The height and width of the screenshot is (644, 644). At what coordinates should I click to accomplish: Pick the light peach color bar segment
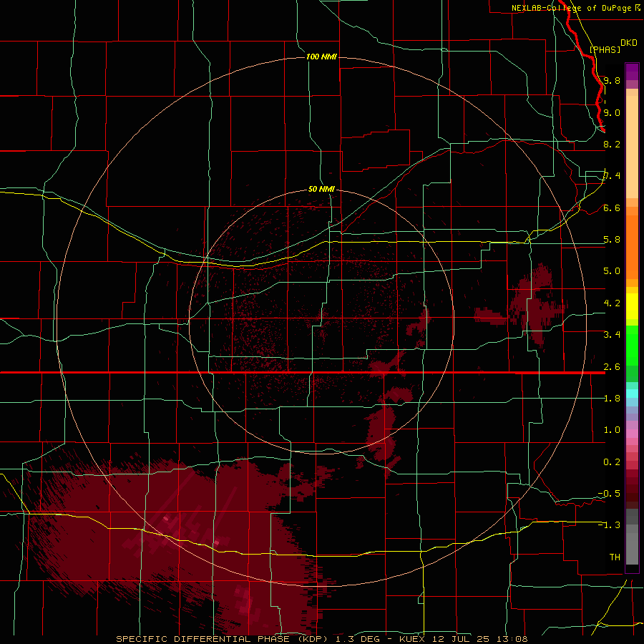coord(632,147)
